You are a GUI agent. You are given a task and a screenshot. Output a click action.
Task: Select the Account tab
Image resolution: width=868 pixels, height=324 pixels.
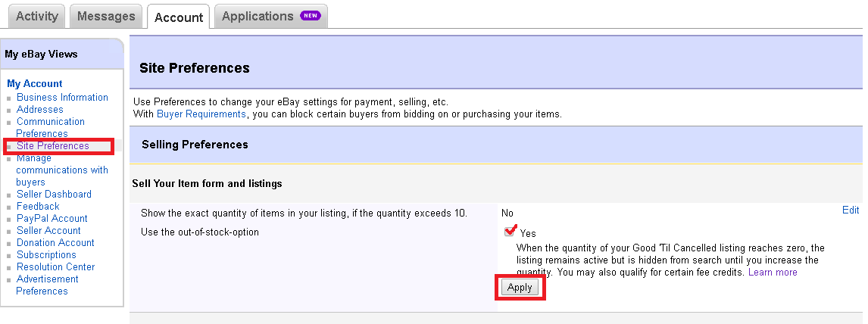coord(179,17)
